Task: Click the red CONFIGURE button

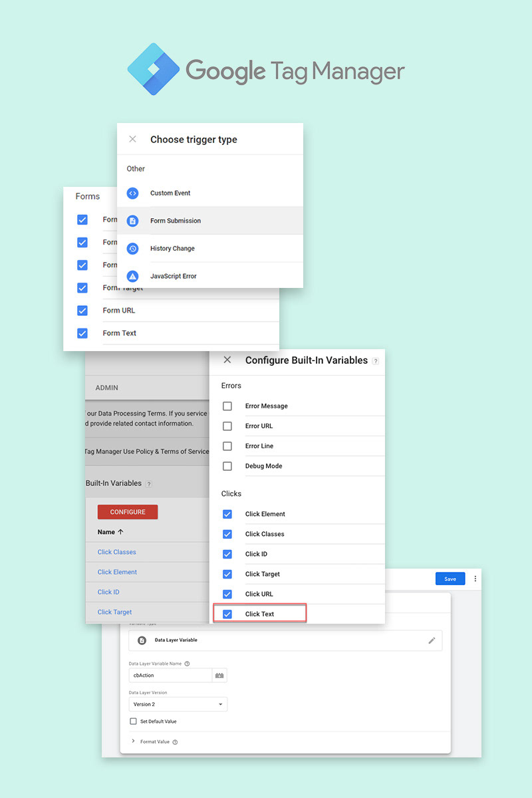Action: click(x=128, y=512)
